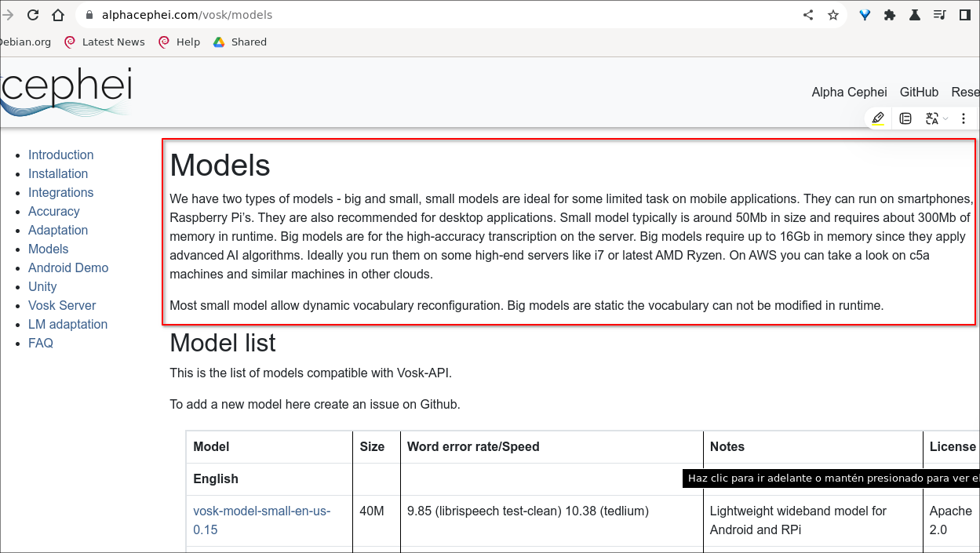Open the Extensions puzzle-piece menu
Screen dimensions: 980x553
890,15
